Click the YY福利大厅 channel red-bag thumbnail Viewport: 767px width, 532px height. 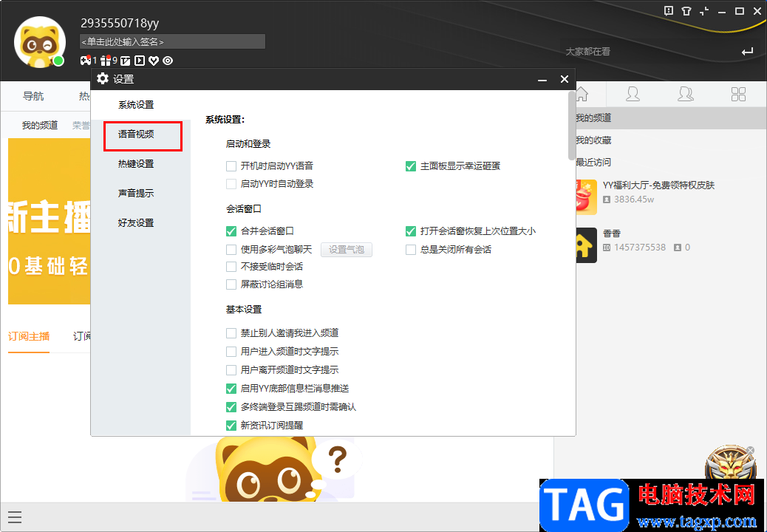[586, 197]
